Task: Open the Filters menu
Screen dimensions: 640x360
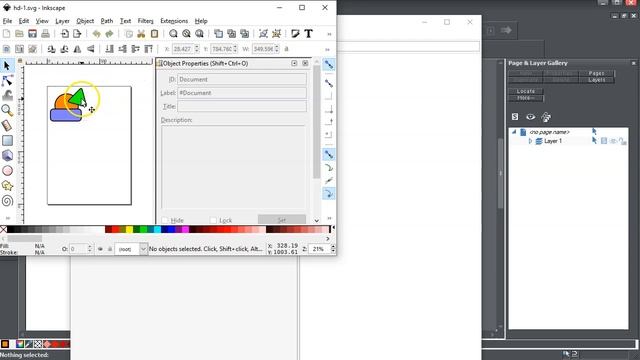Action: [145, 21]
